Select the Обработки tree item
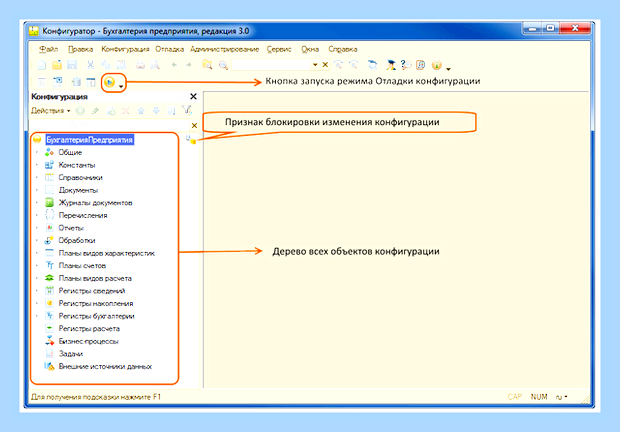The width and height of the screenshot is (620, 432). point(77,240)
